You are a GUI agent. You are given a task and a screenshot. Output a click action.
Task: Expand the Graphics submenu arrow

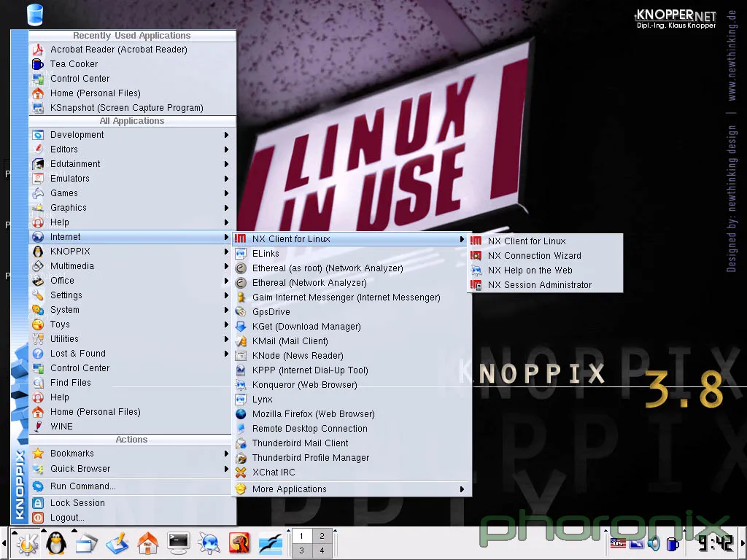pyautogui.click(x=226, y=208)
